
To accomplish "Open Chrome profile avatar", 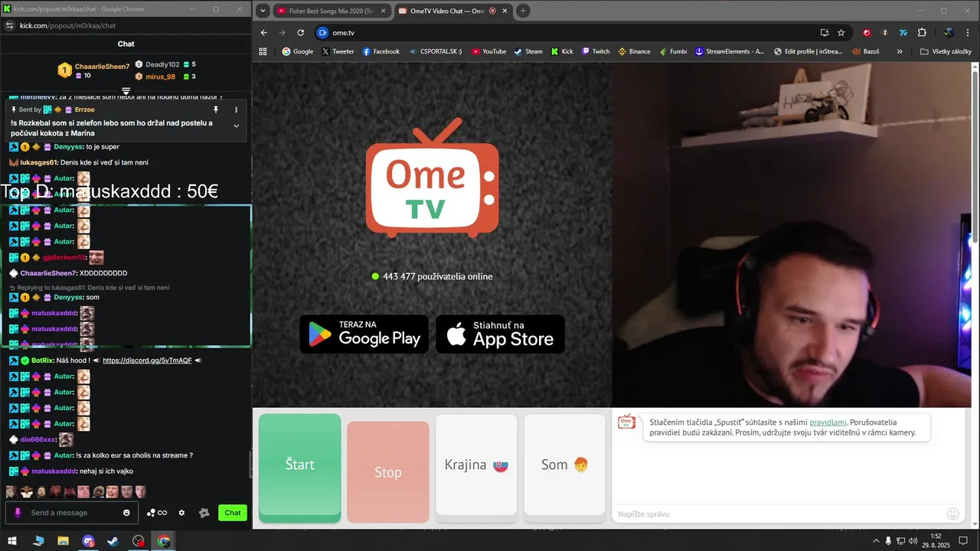I will pyautogui.click(x=949, y=33).
